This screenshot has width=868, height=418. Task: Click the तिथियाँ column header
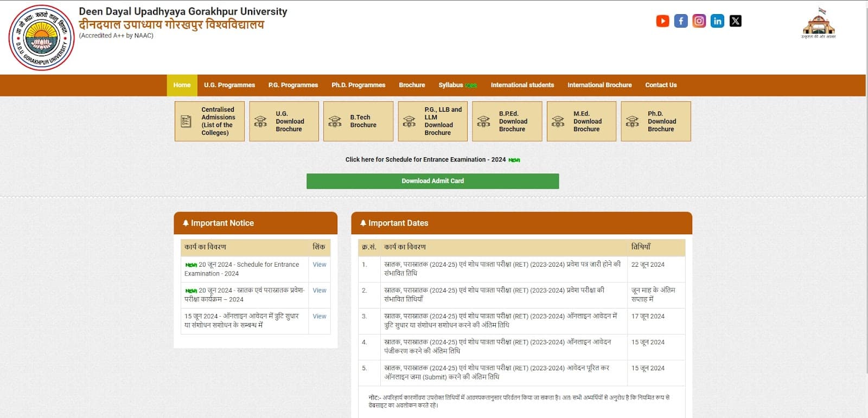641,247
